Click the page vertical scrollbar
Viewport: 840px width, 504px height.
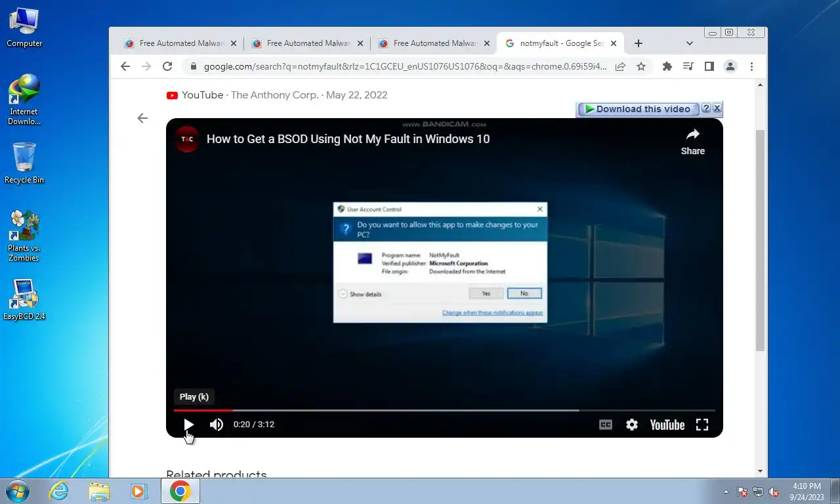coord(761,240)
